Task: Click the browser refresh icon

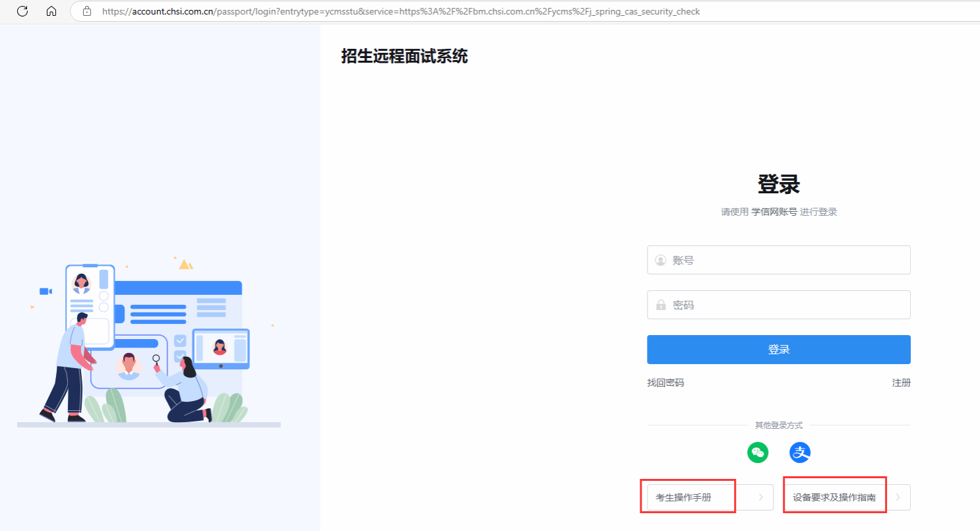Action: (x=22, y=11)
